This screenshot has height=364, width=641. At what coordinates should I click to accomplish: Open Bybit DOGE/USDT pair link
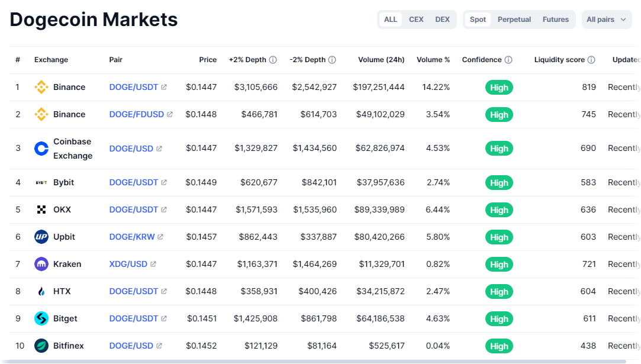[x=133, y=182]
